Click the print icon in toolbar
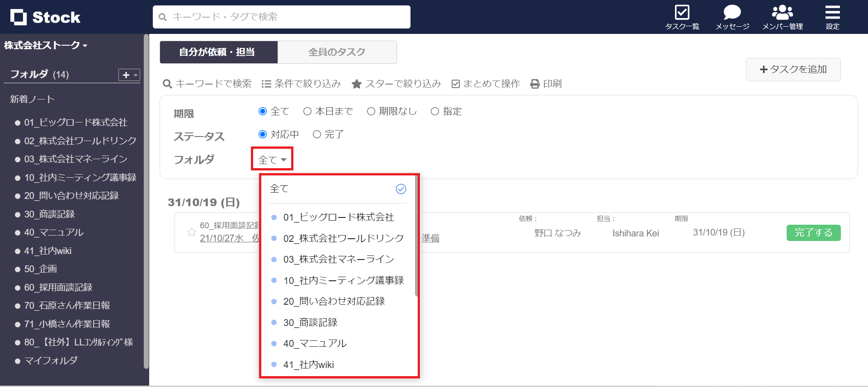The height and width of the screenshot is (387, 868). 535,84
